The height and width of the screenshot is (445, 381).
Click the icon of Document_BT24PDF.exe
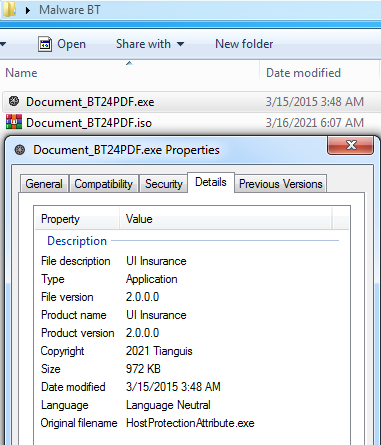tap(14, 101)
